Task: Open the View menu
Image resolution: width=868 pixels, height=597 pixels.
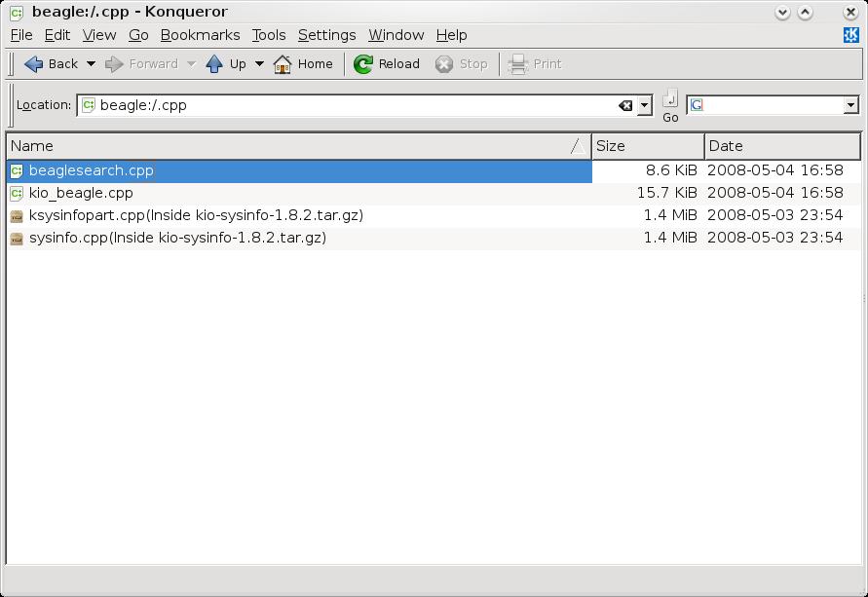Action: point(99,35)
